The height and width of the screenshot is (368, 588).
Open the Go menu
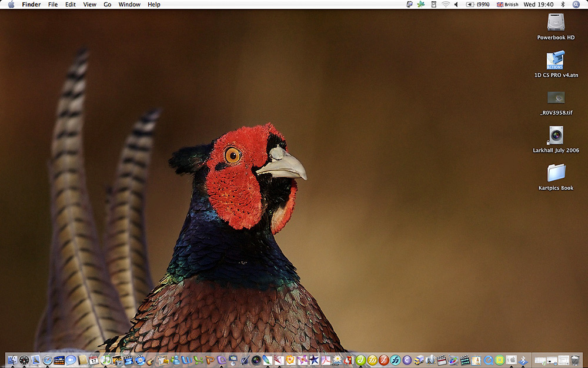pyautogui.click(x=107, y=5)
